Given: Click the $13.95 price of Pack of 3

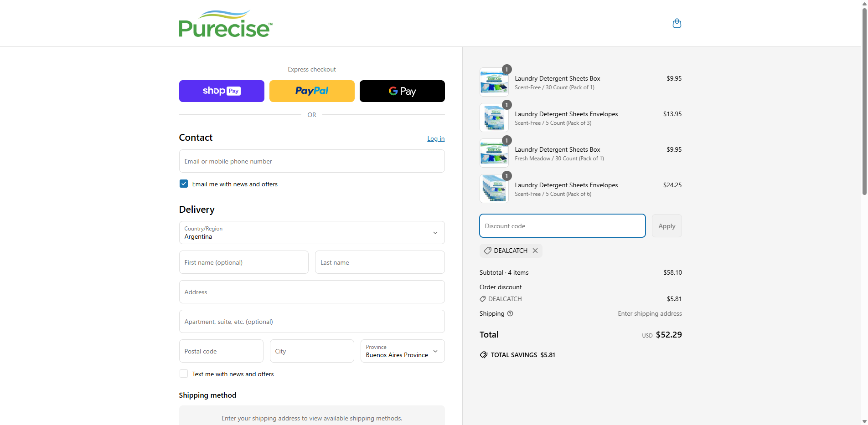Looking at the screenshot, I should (672, 114).
